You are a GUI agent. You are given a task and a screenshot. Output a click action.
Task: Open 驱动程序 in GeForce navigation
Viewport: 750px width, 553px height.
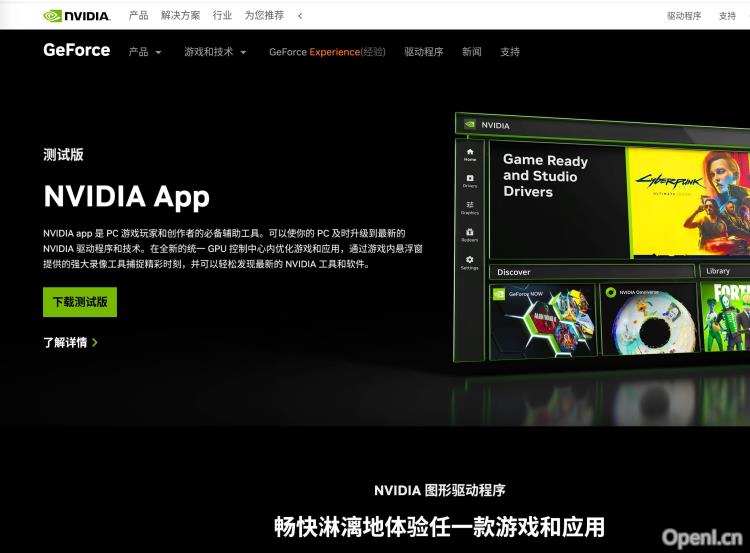tap(424, 52)
